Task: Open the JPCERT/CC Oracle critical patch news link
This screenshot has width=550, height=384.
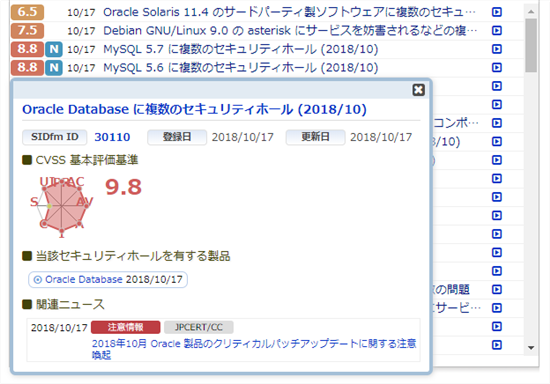Action: [254, 349]
